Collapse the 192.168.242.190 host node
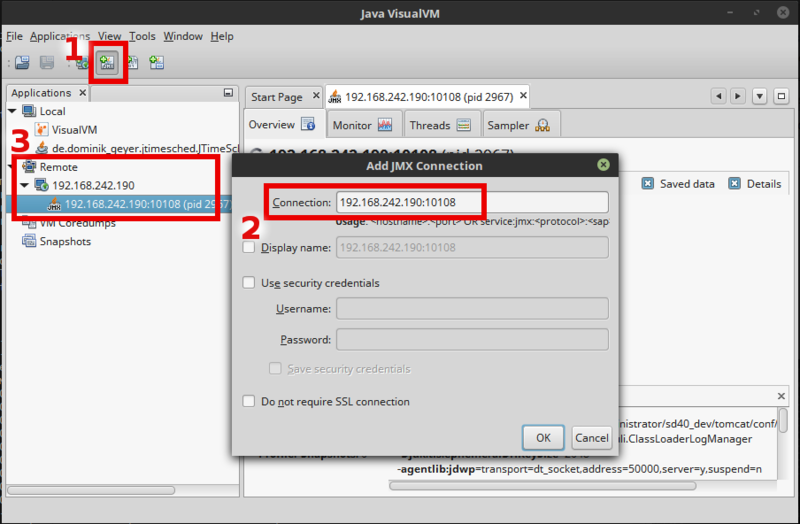 pyautogui.click(x=26, y=185)
